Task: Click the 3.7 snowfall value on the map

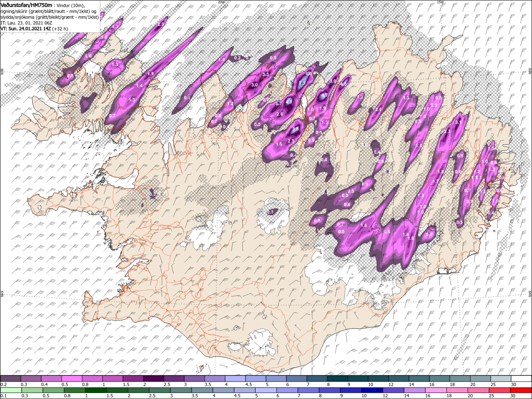Action: [278, 103]
